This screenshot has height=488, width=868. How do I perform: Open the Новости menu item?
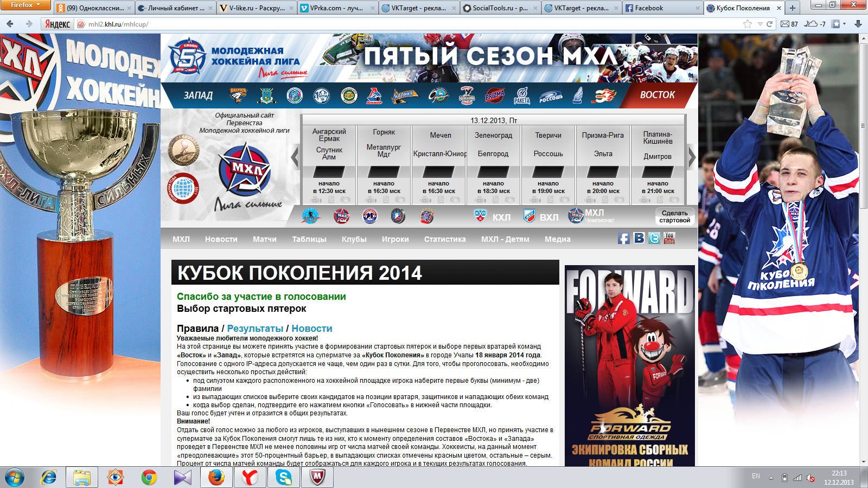pos(221,239)
